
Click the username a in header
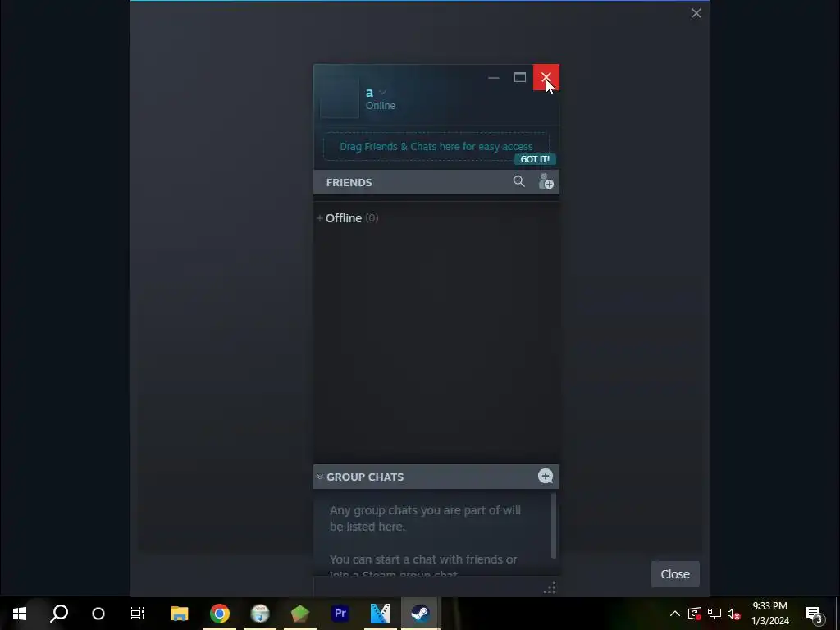(x=369, y=93)
